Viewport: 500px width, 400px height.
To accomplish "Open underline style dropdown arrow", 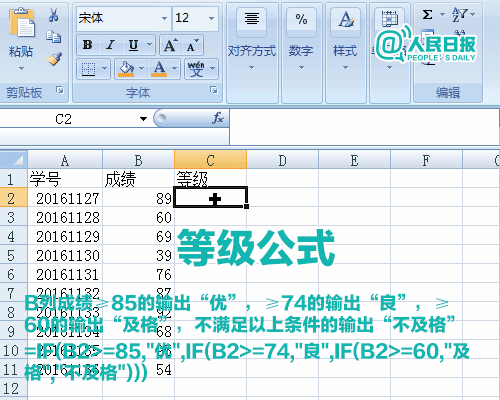I will [150, 45].
